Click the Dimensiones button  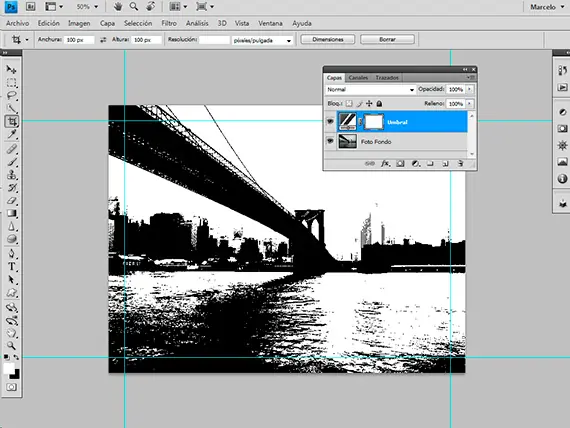click(328, 39)
